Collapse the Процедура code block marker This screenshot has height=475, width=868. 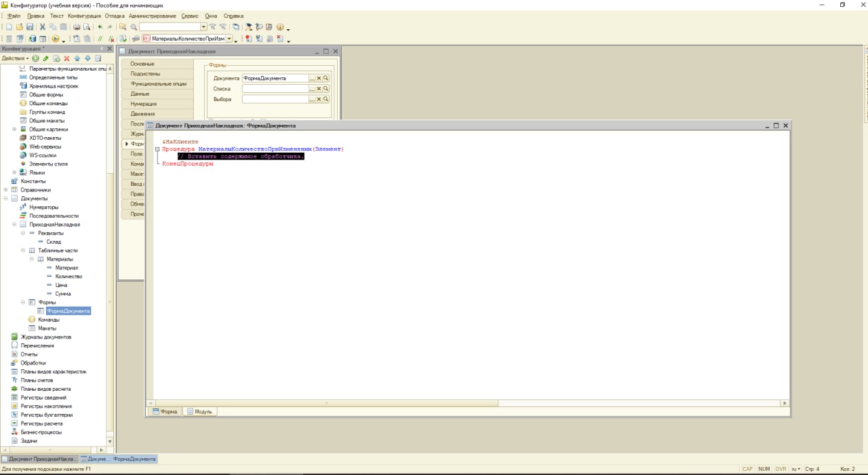(x=157, y=149)
